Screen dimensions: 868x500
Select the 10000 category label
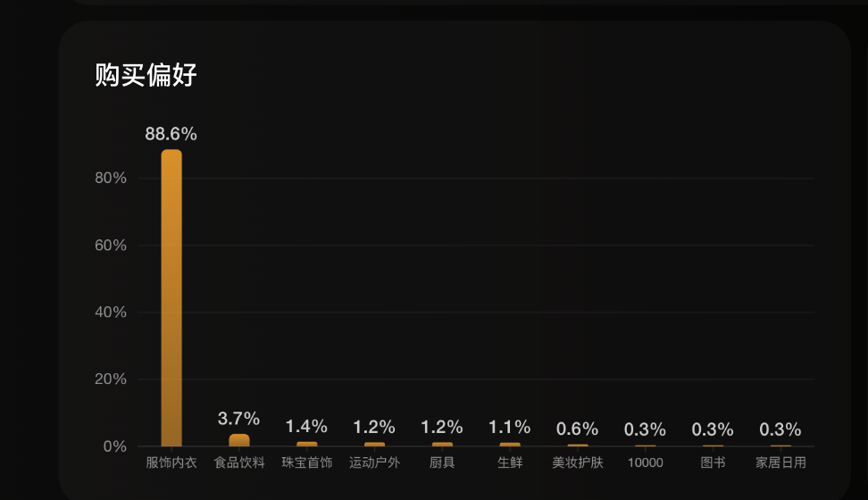click(x=646, y=462)
